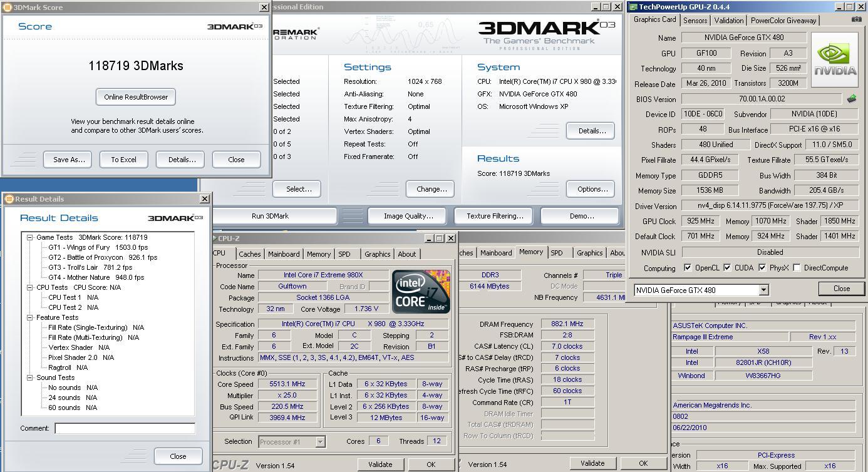This screenshot has width=868, height=472.
Task: Open the GPU selection dropdown in GPU-Z
Action: tap(763, 290)
